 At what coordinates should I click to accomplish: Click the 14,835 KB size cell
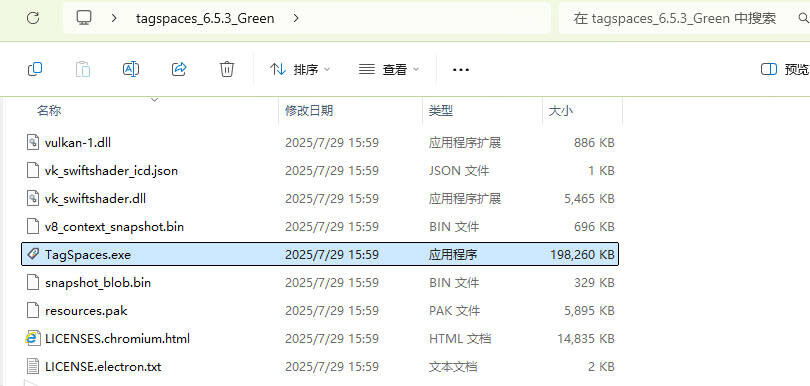[585, 339]
